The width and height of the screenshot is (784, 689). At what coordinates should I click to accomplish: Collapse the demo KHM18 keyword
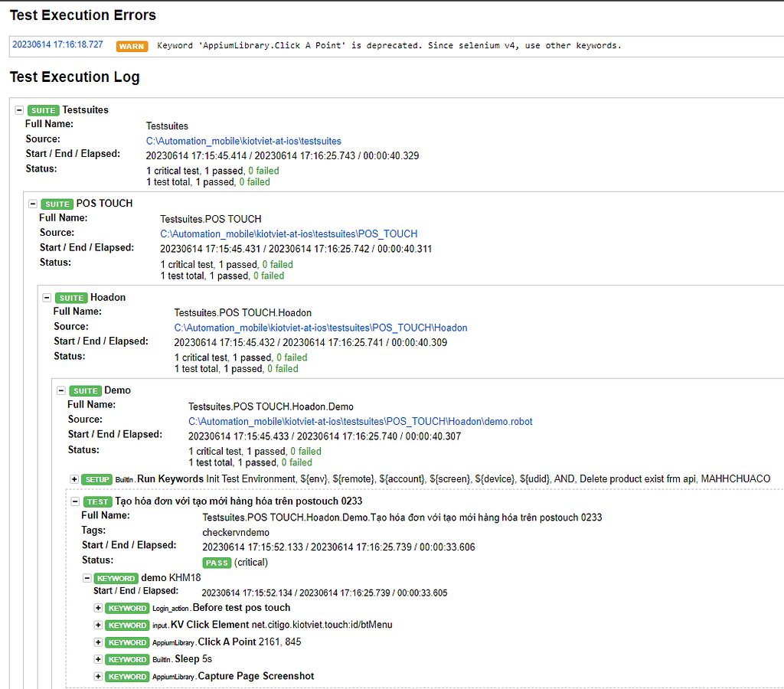(87, 578)
